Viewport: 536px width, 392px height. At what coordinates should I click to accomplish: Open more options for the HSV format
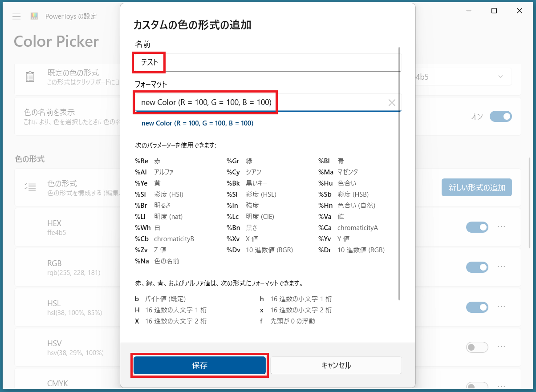click(501, 347)
